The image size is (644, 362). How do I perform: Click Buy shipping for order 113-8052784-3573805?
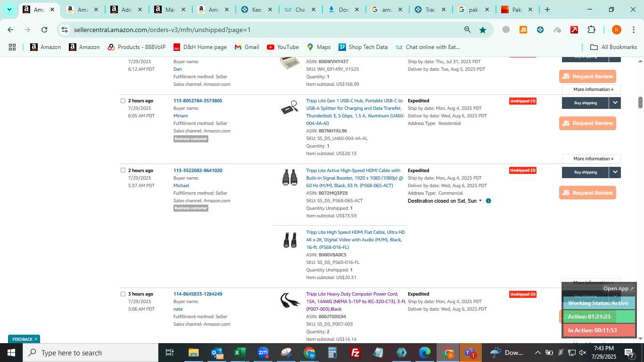tap(585, 103)
